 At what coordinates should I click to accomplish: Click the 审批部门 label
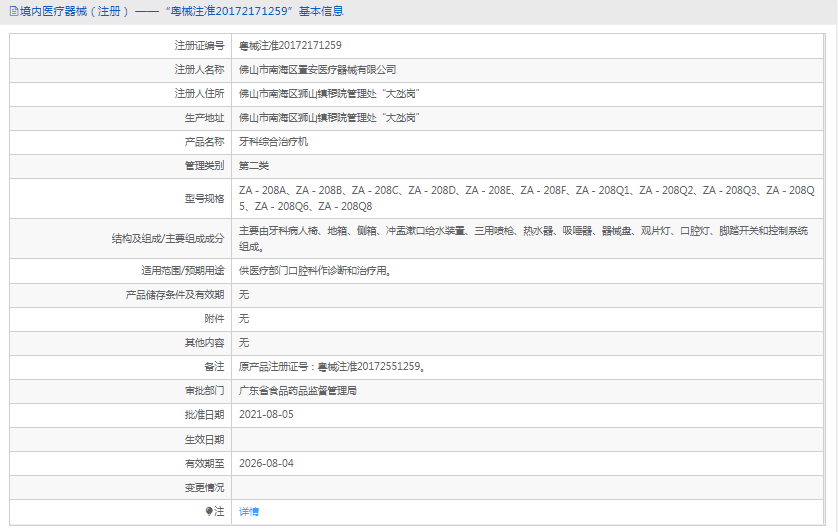tap(205, 391)
